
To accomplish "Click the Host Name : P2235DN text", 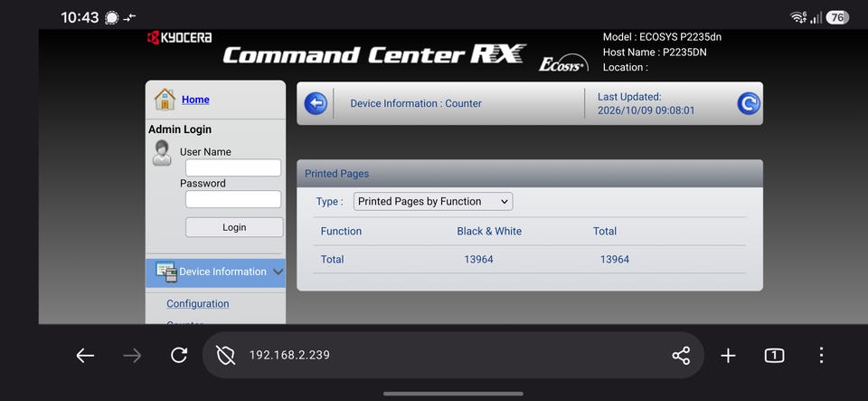I will pos(655,53).
